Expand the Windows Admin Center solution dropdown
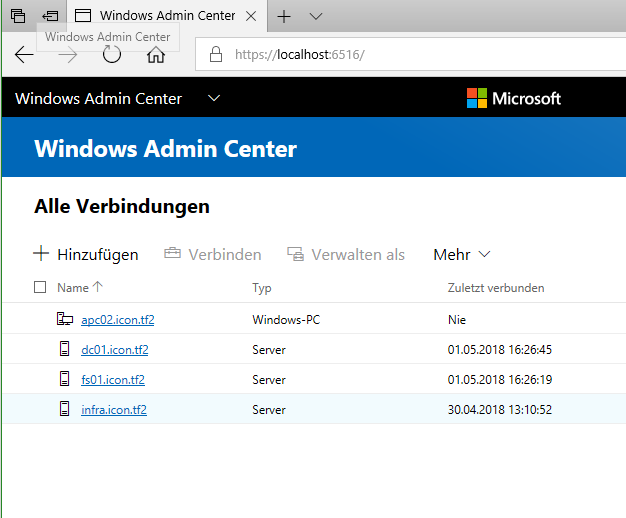626x518 pixels. point(214,98)
